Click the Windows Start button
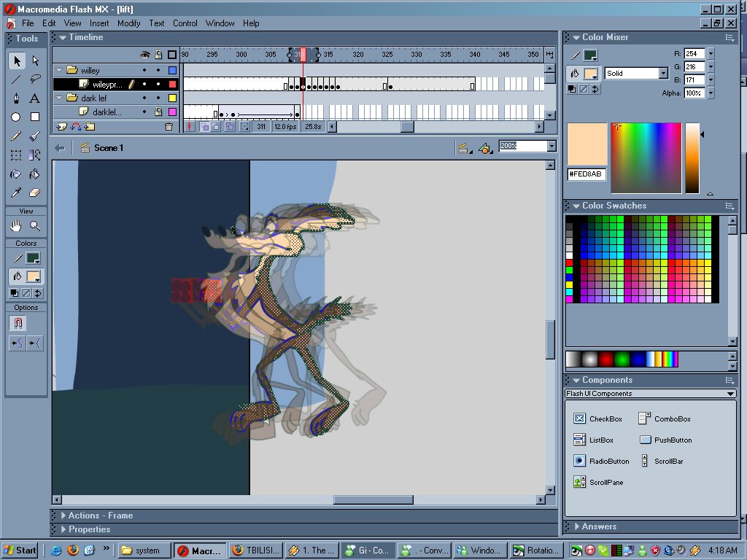The width and height of the screenshot is (747, 560). pyautogui.click(x=20, y=551)
